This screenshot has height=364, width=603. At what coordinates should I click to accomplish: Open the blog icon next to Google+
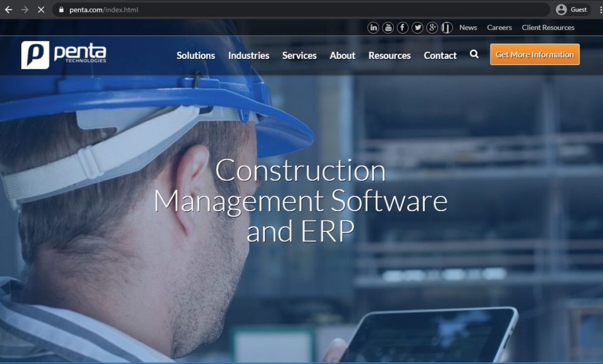click(446, 27)
